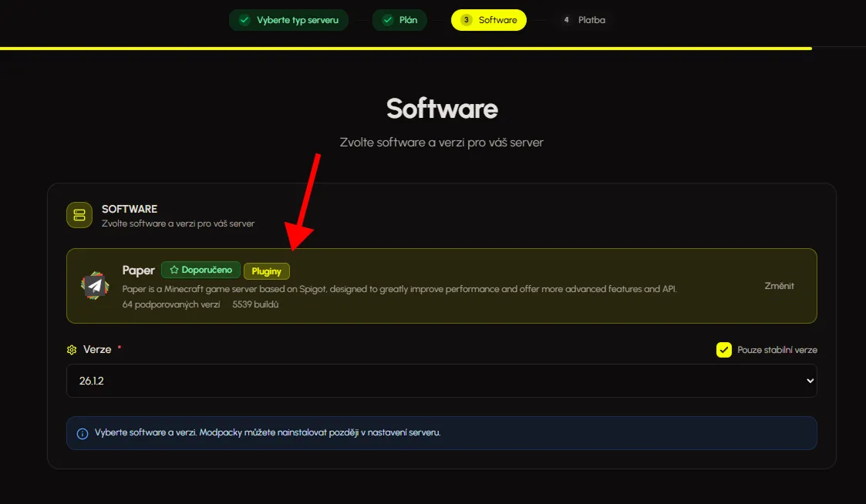Image resolution: width=866 pixels, height=504 pixels.
Task: Go back to the Vyberte typ serveru step
Action: click(288, 20)
